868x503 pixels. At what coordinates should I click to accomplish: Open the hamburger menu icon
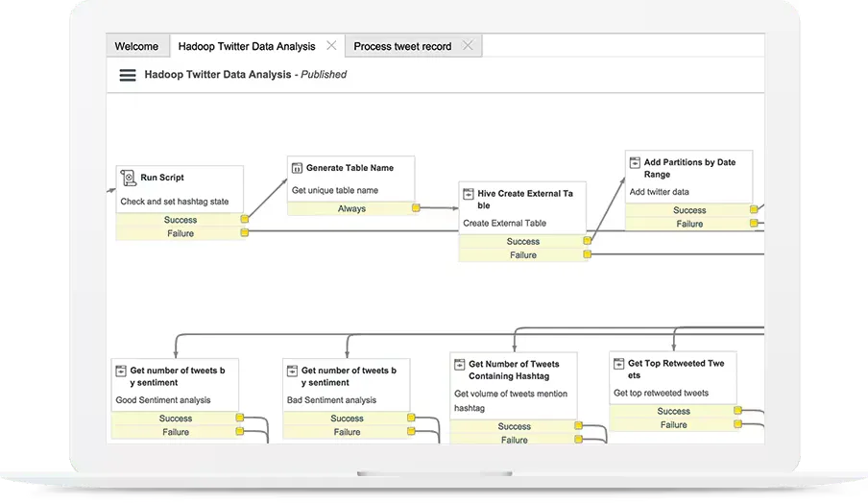(127, 75)
